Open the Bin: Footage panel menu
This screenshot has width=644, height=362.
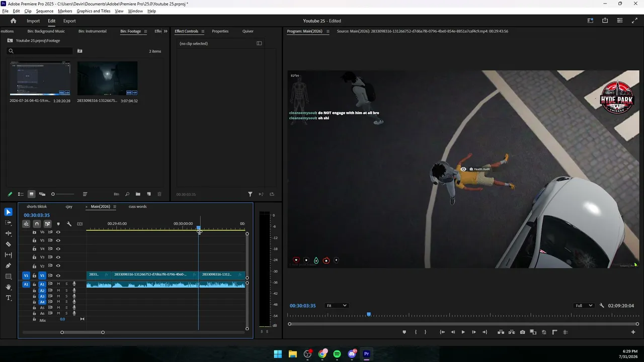point(145,31)
